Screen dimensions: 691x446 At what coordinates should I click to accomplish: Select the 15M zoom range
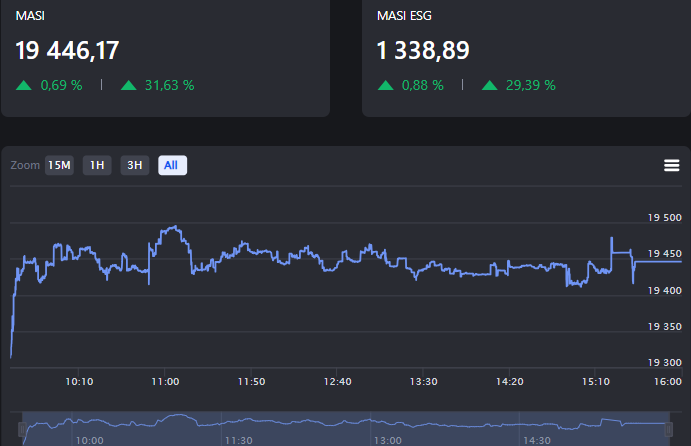click(x=59, y=165)
